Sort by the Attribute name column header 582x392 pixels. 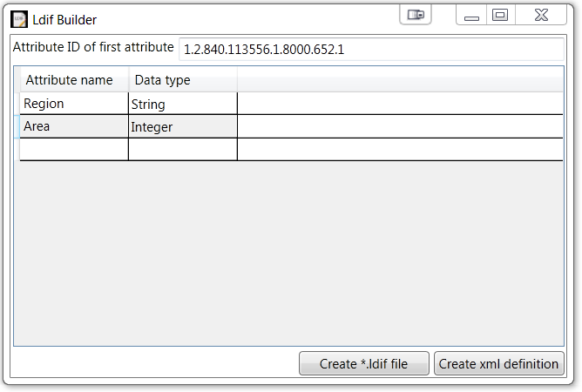(x=73, y=80)
